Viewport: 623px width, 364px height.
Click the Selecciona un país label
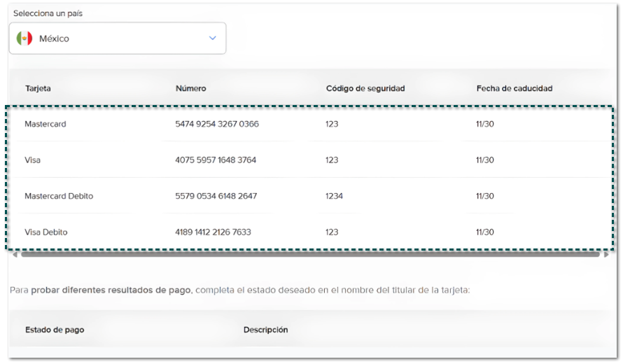pos(48,13)
